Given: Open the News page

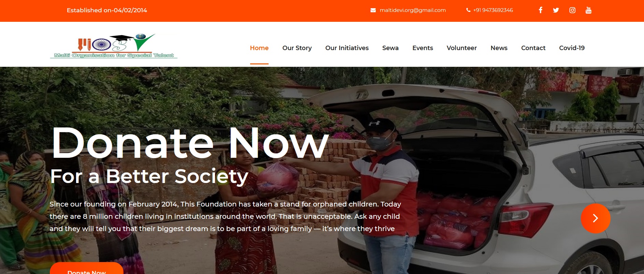Looking at the screenshot, I should [499, 48].
